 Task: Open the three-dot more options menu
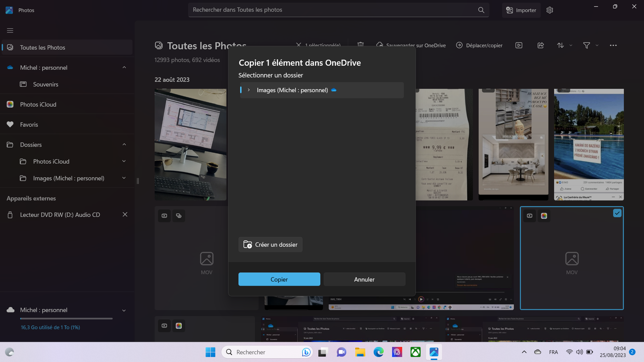pyautogui.click(x=613, y=45)
